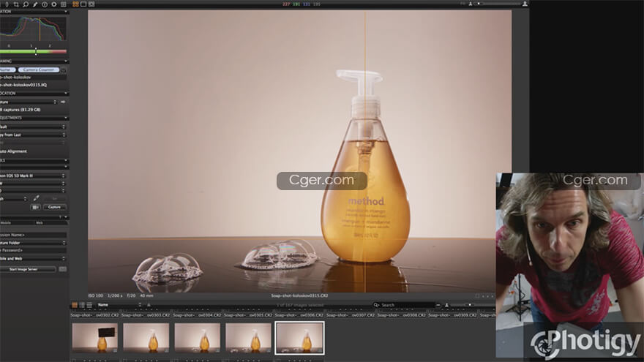Screen dimensions: 644x362
Task: Select the highlighted fifth thumbnail
Action: pos(299,338)
